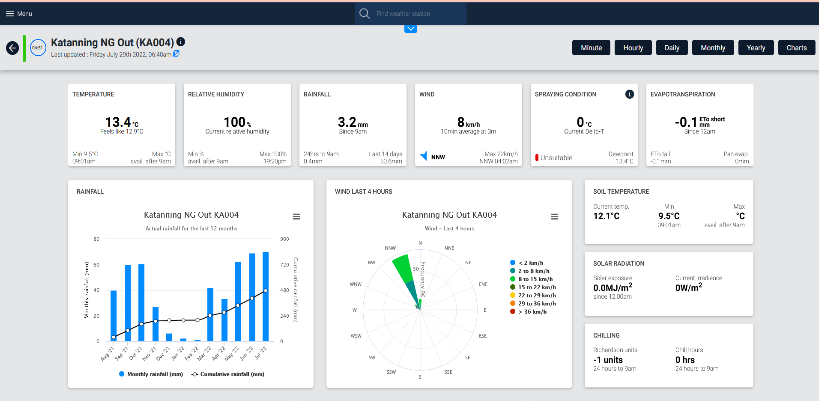The width and height of the screenshot is (819, 401).
Task: Click the station circular logo icon
Action: click(37, 47)
